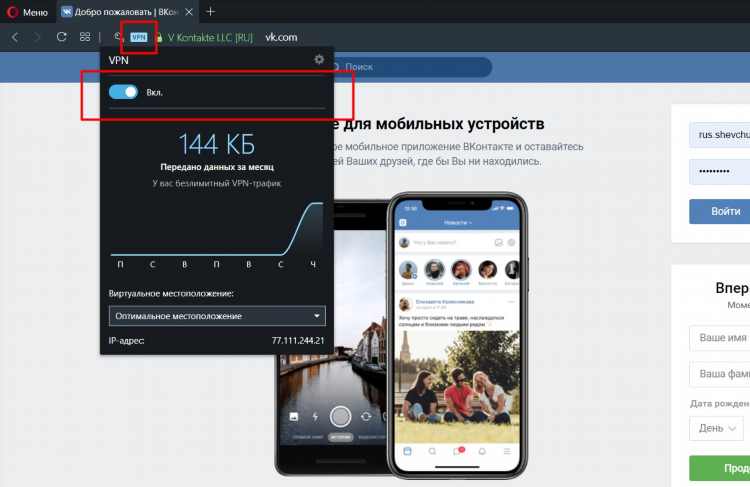The image size is (750, 487).
Task: Click the IP address 77.111.244.21
Action: click(298, 341)
